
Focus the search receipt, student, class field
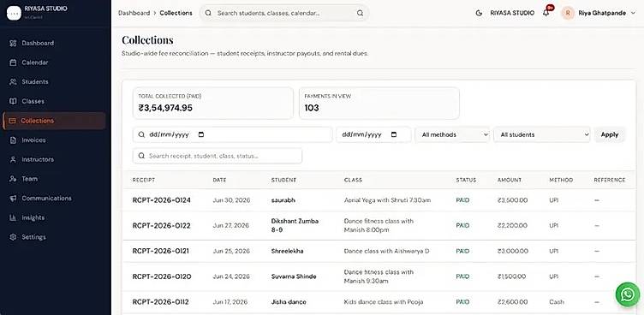point(218,156)
